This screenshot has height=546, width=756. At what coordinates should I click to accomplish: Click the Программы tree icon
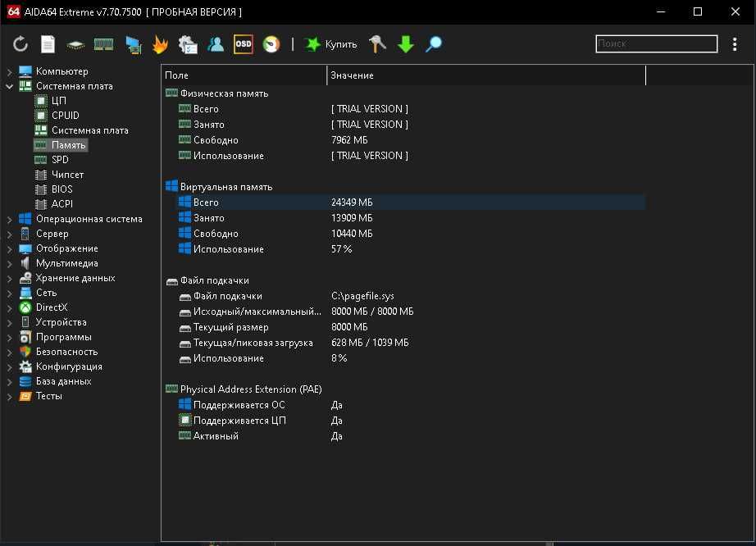coord(25,337)
